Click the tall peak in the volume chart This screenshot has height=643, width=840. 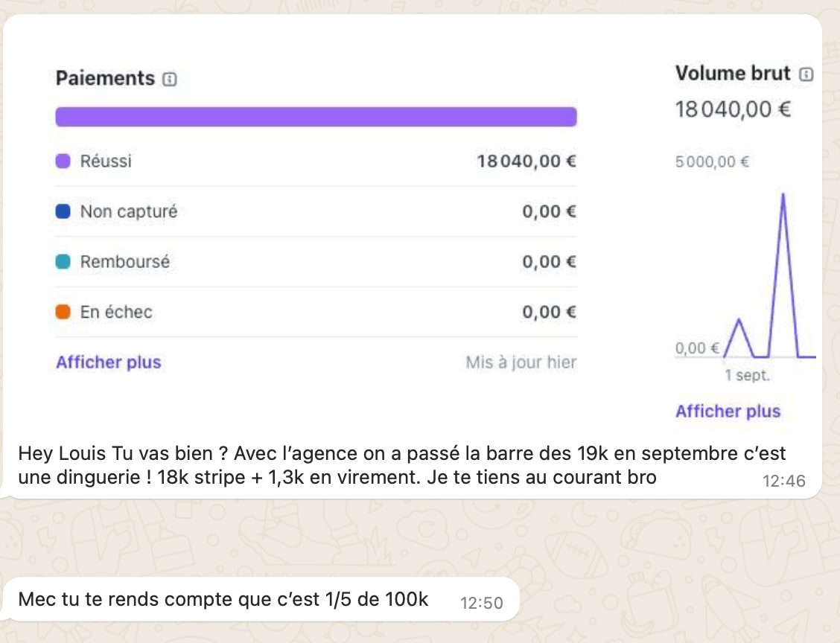[783, 194]
